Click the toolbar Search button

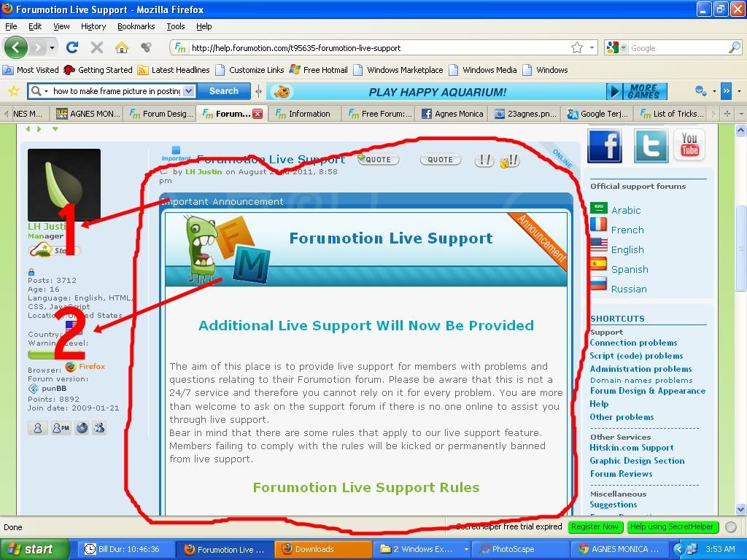point(224,91)
